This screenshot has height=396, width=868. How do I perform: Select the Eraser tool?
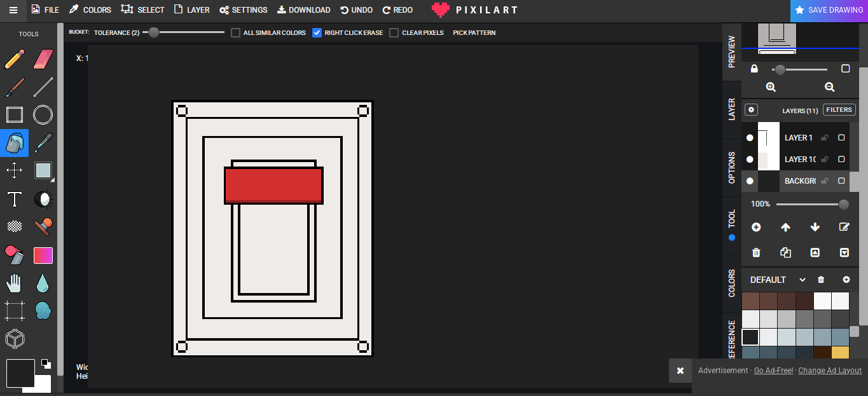coord(43,60)
